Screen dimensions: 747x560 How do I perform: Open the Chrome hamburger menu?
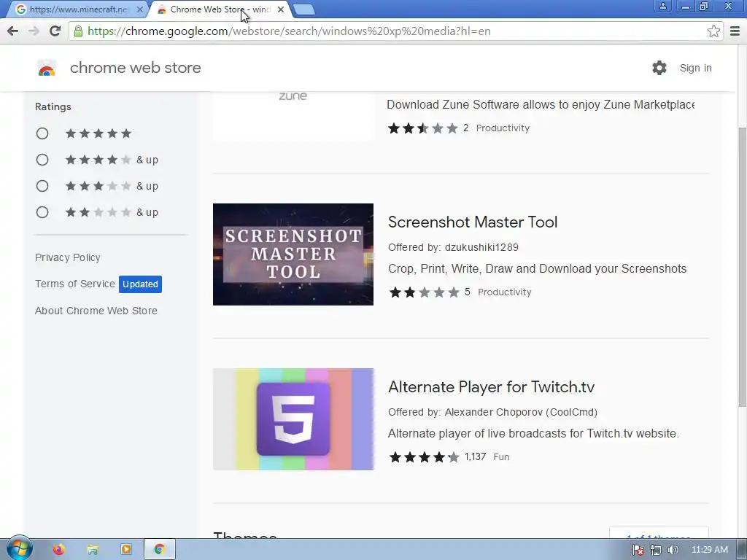pos(735,31)
